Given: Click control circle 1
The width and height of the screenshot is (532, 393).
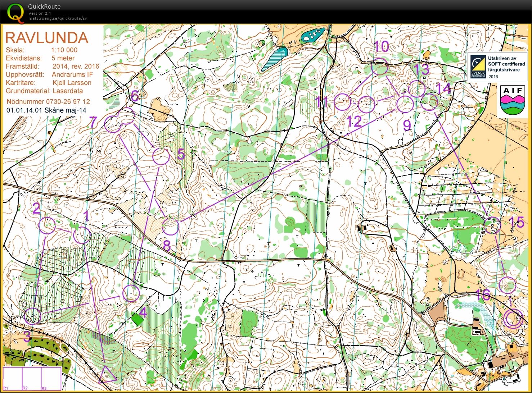Looking at the screenshot, I should coord(82,236).
